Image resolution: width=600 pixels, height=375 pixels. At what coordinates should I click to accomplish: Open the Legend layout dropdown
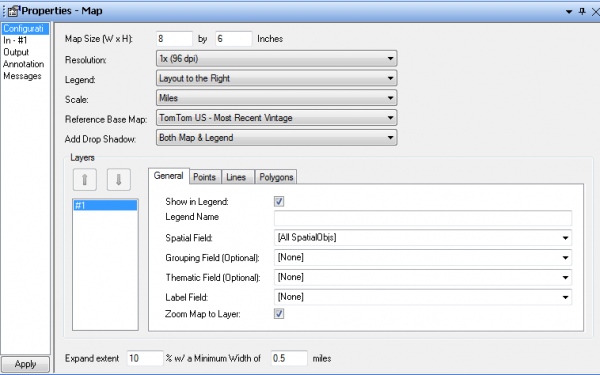point(276,78)
